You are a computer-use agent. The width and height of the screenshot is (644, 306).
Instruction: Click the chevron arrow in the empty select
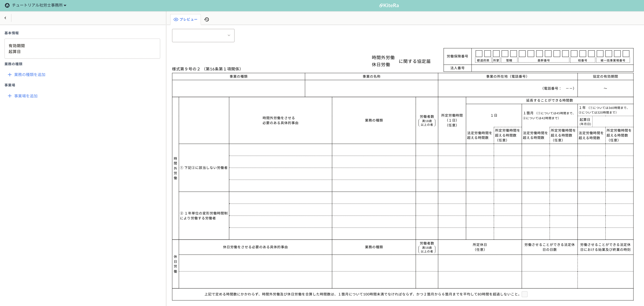(x=229, y=35)
